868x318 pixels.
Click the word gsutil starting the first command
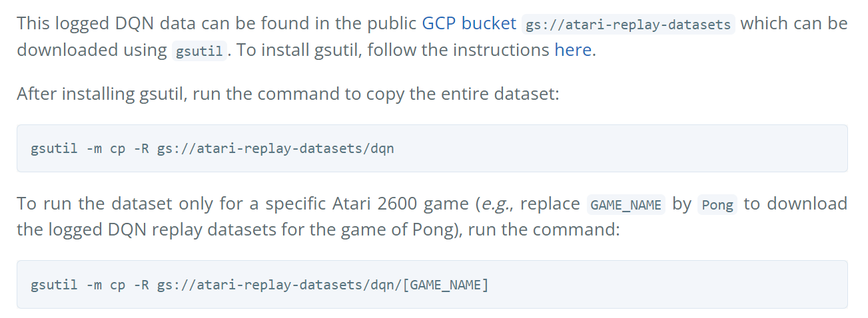pyautogui.click(x=54, y=148)
